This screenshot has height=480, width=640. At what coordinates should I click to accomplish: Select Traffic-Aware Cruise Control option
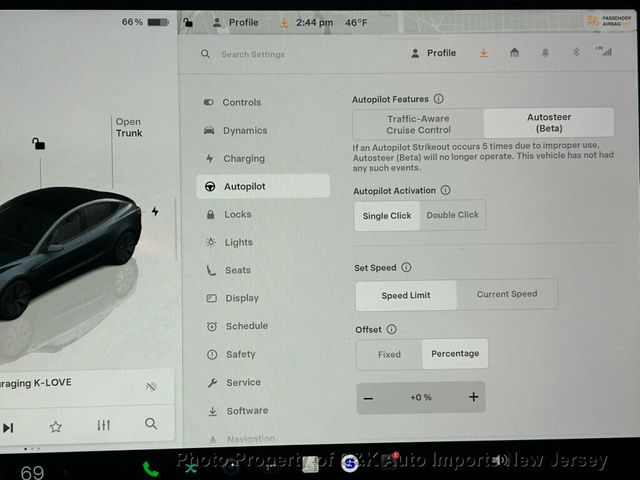pyautogui.click(x=418, y=124)
